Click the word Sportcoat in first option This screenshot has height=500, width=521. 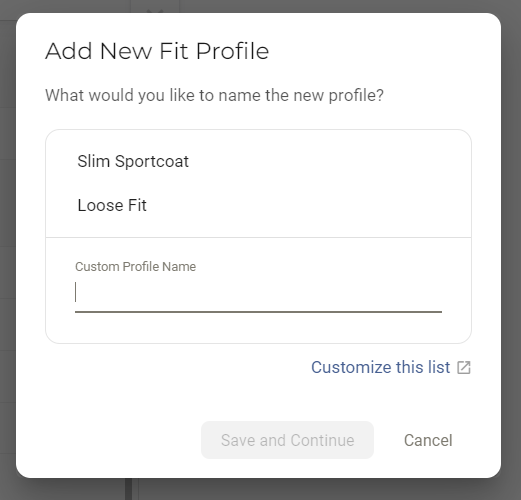152,162
